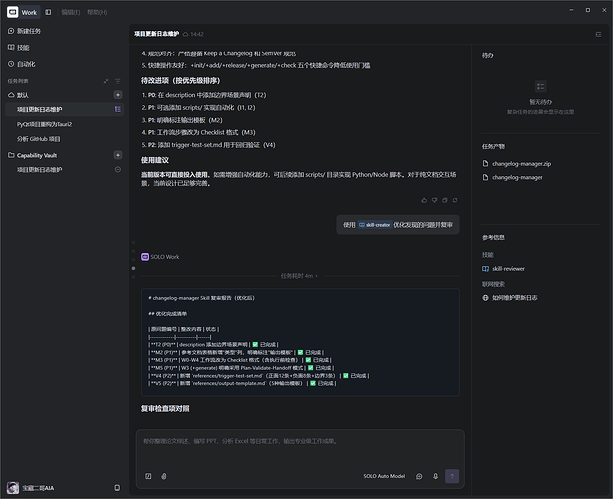This screenshot has height=499, width=613.
Task: Open the skill-reviewer skill reference
Action: (x=504, y=269)
